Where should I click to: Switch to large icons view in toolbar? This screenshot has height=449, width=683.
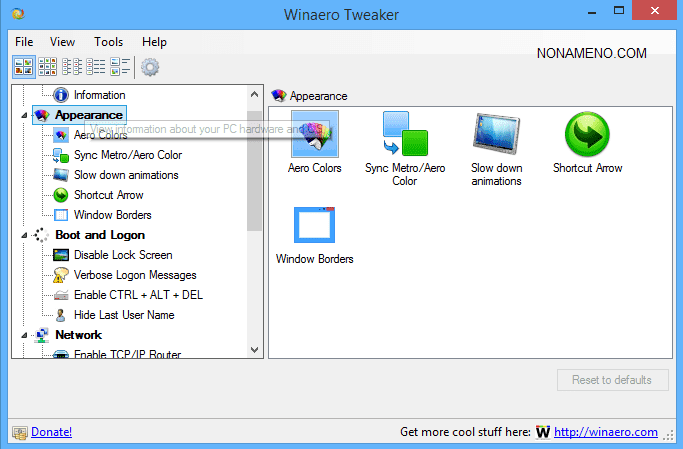click(x=23, y=67)
